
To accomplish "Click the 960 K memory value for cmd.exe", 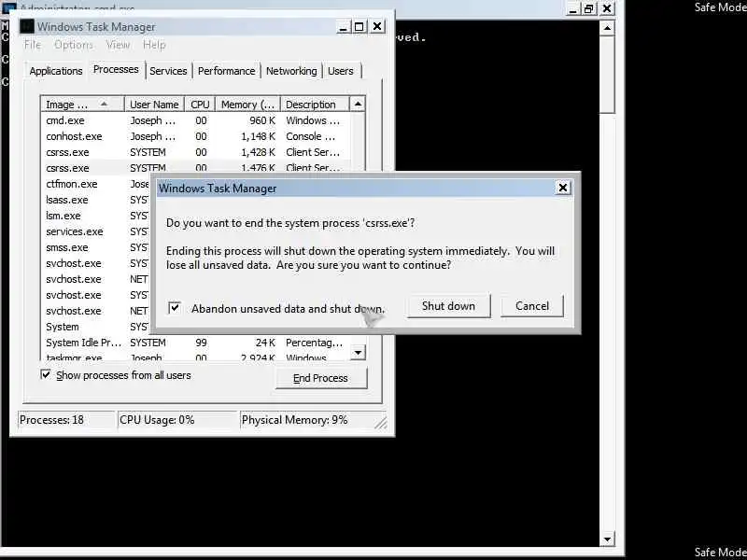I will 263,120.
